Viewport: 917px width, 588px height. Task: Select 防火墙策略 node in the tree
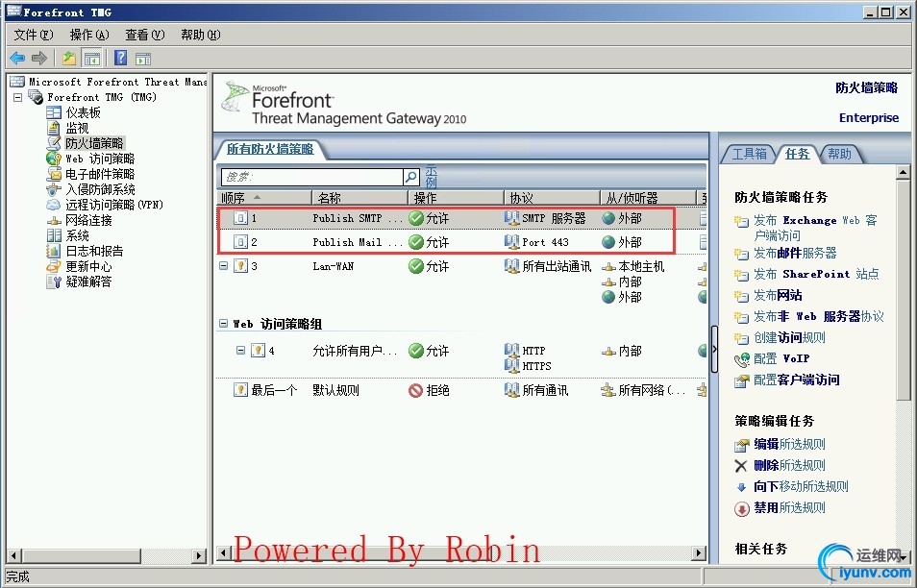pos(94,143)
